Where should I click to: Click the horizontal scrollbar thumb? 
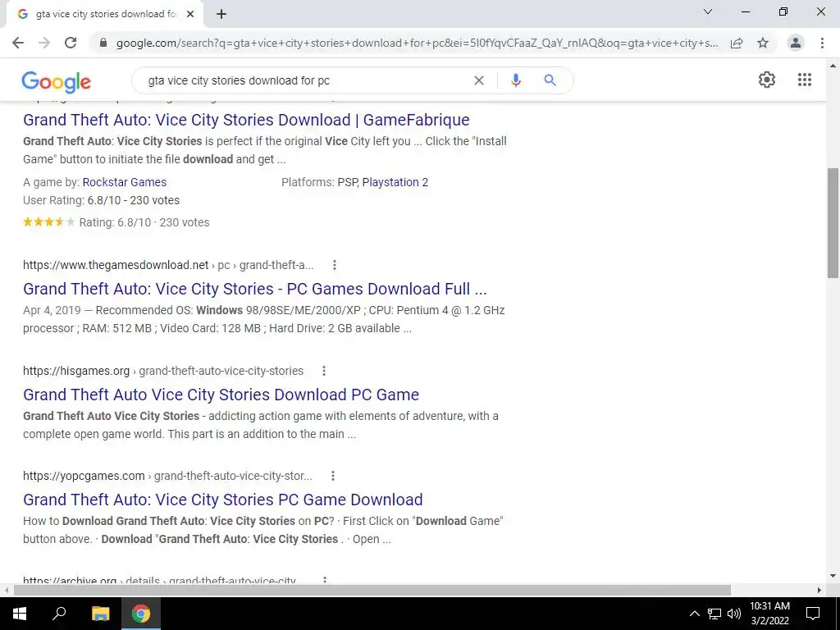372,590
